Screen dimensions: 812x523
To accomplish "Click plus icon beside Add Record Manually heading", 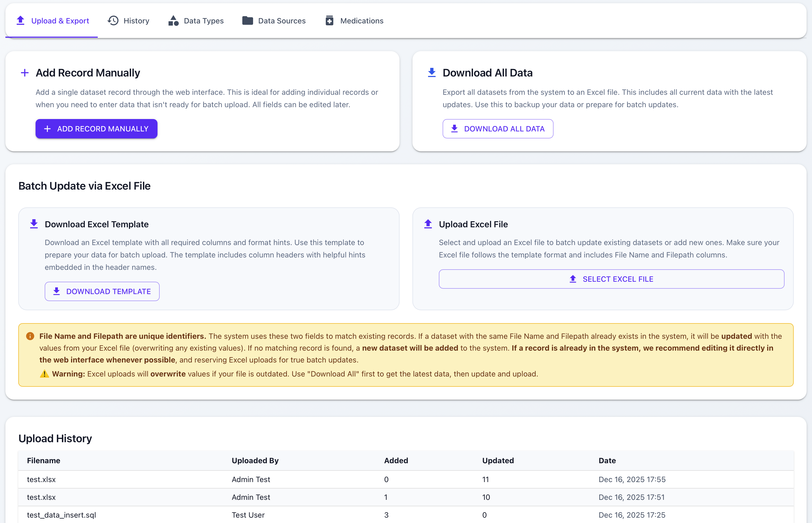I will [24, 73].
